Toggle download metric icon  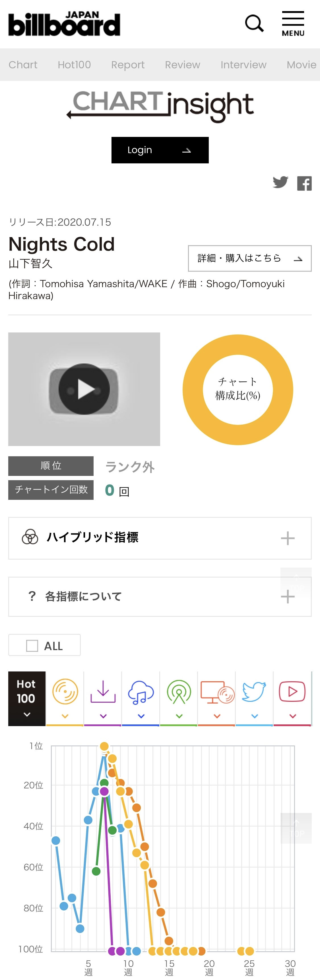103,698
